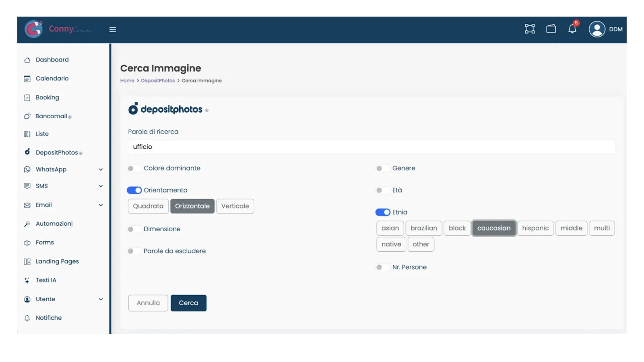Select the hispanic ethnicity option
Viewport: 644px width, 362px height.
[x=535, y=228]
